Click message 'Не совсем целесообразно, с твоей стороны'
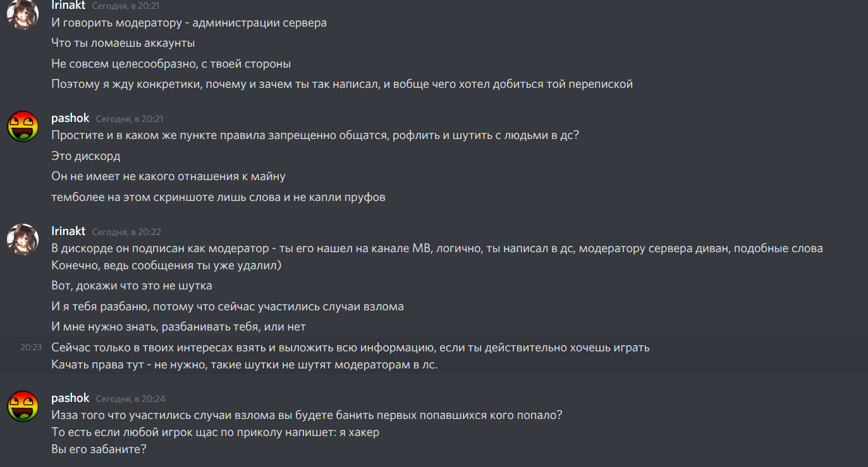The height and width of the screenshot is (467, 868). [x=171, y=64]
